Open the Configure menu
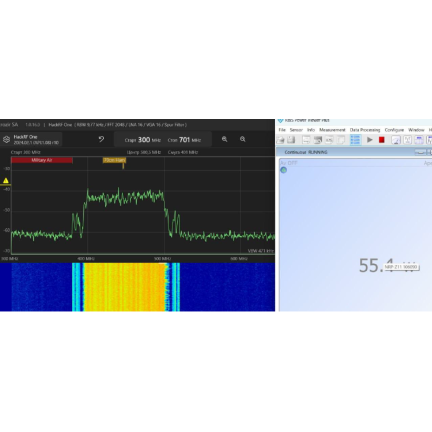The width and height of the screenshot is (432, 432). 394,130
